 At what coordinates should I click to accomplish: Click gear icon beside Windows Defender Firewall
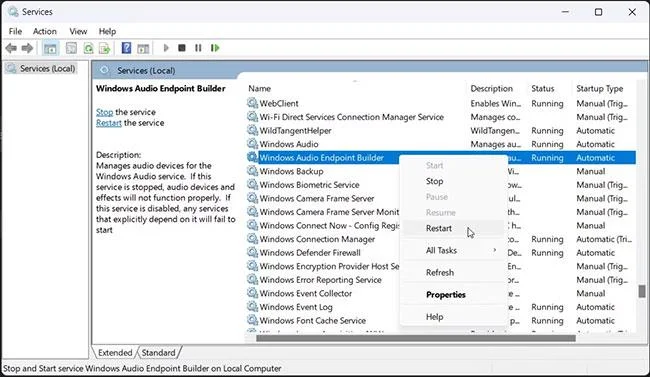(x=252, y=252)
